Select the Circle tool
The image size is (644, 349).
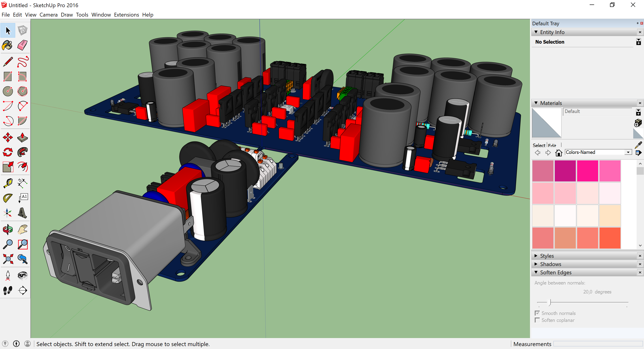coord(8,91)
